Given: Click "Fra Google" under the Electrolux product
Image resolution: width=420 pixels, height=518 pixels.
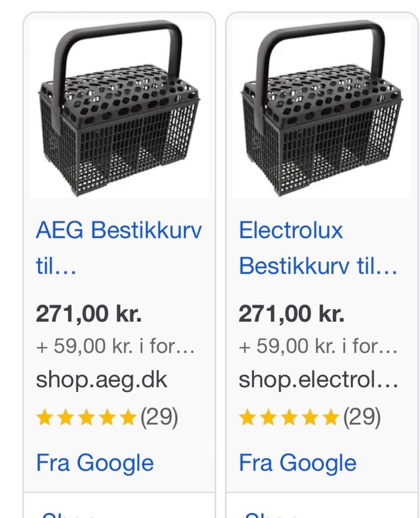Looking at the screenshot, I should pyautogui.click(x=297, y=463).
